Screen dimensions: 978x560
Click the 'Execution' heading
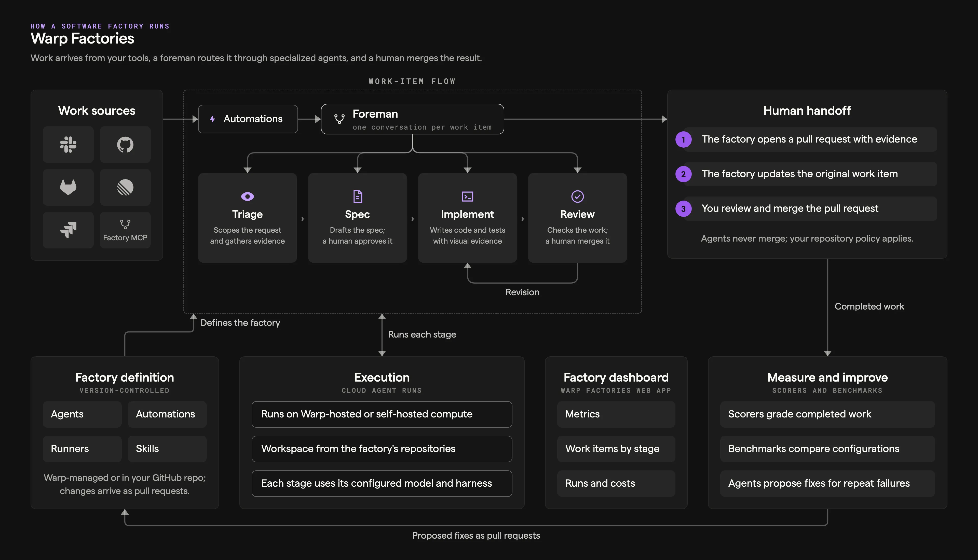point(382,377)
